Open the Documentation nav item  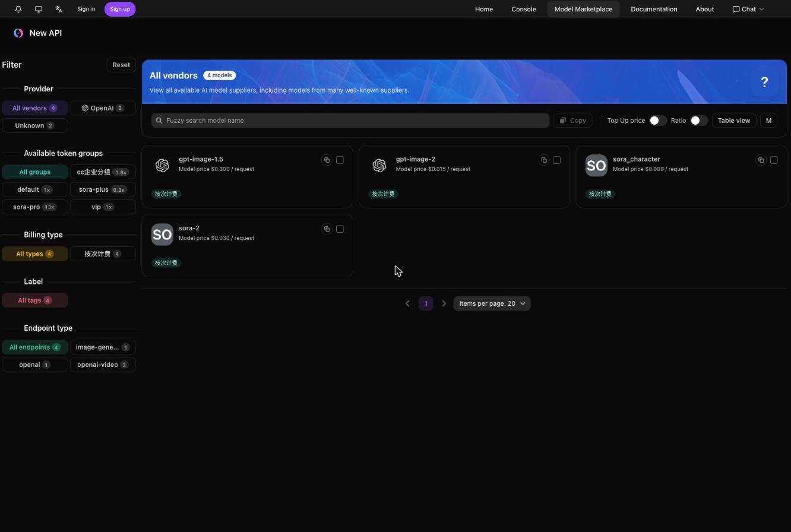coord(654,9)
